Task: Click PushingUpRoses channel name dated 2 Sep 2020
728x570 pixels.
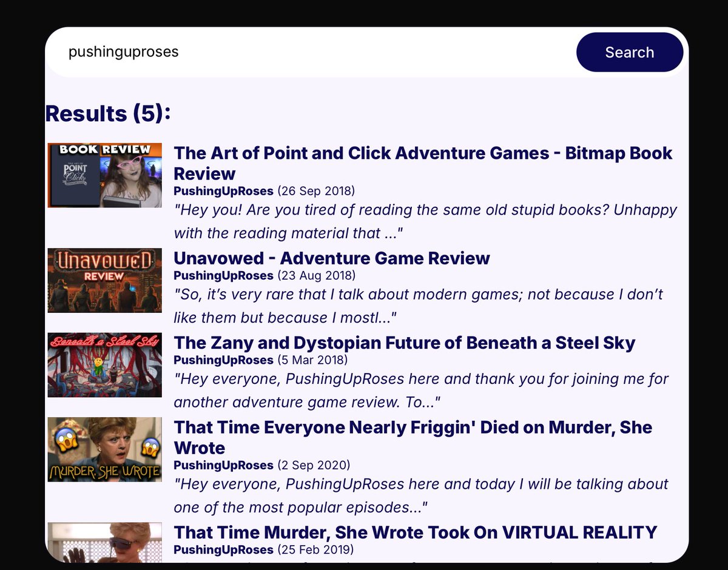Action: 223,465
